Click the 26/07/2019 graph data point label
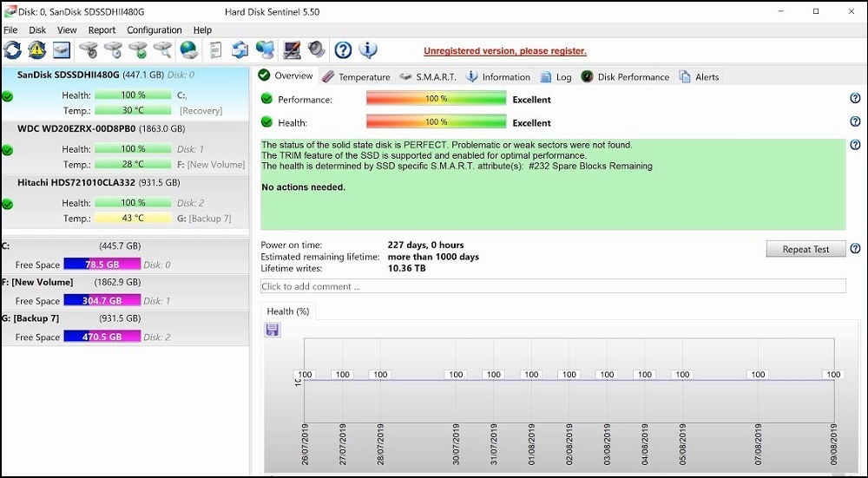This screenshot has height=478, width=868. 305,375
